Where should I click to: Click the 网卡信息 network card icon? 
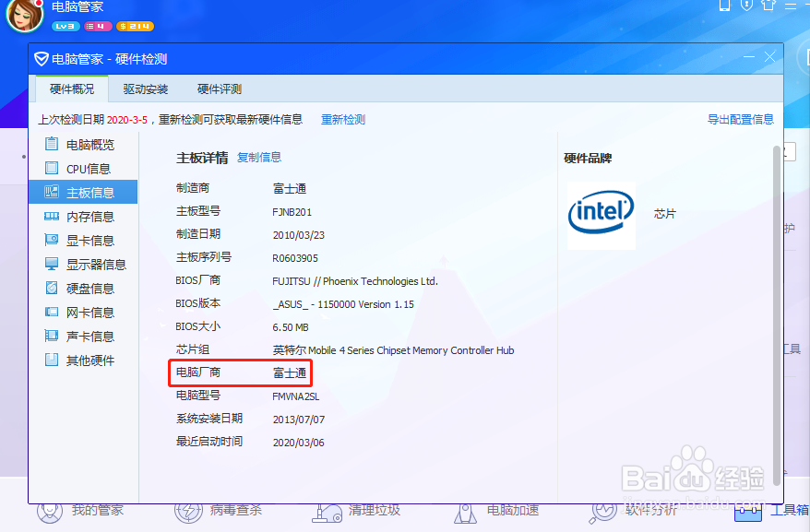click(52, 312)
